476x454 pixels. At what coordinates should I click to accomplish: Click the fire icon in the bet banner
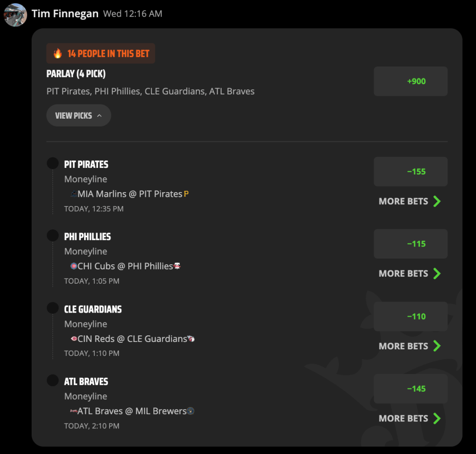[58, 53]
